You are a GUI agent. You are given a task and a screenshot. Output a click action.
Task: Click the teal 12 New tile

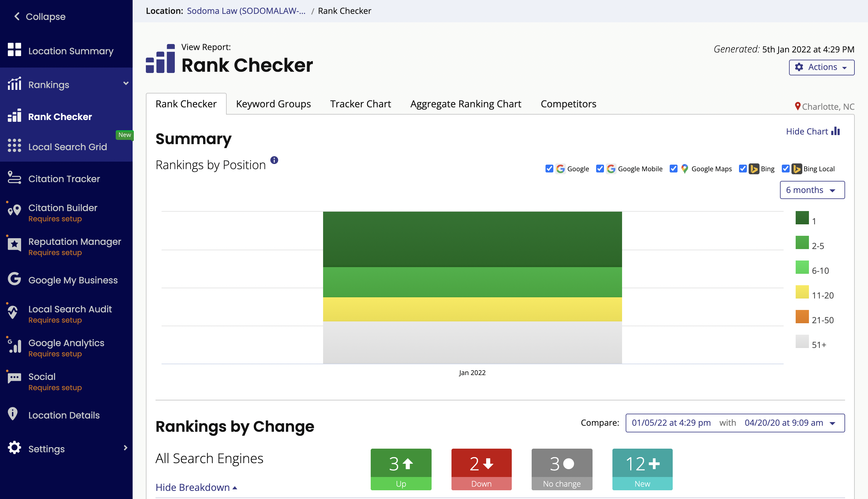point(642,469)
